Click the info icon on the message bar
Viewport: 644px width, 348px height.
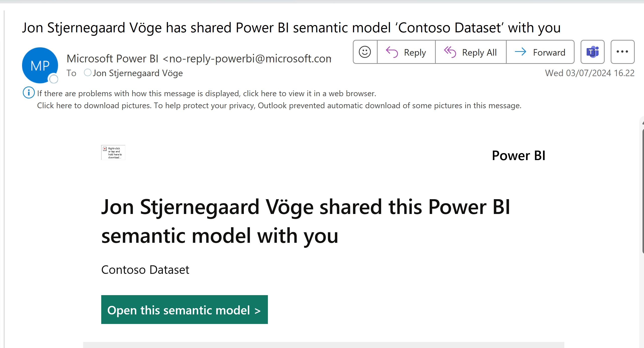(29, 93)
